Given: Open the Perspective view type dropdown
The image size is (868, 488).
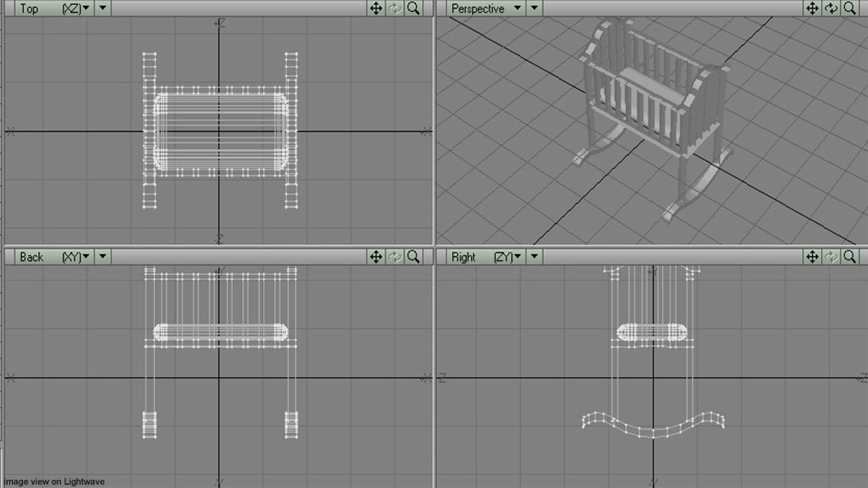Looking at the screenshot, I should [486, 8].
